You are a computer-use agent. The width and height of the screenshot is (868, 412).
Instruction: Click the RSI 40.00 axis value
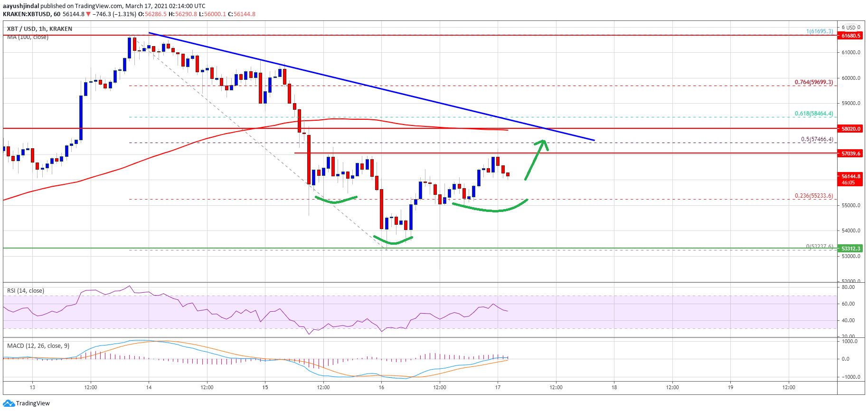(x=848, y=321)
